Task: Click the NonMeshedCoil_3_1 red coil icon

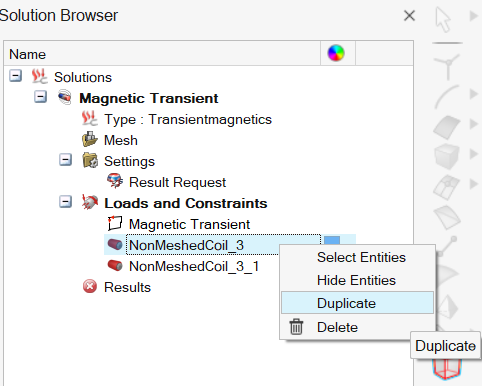Action: [115, 266]
